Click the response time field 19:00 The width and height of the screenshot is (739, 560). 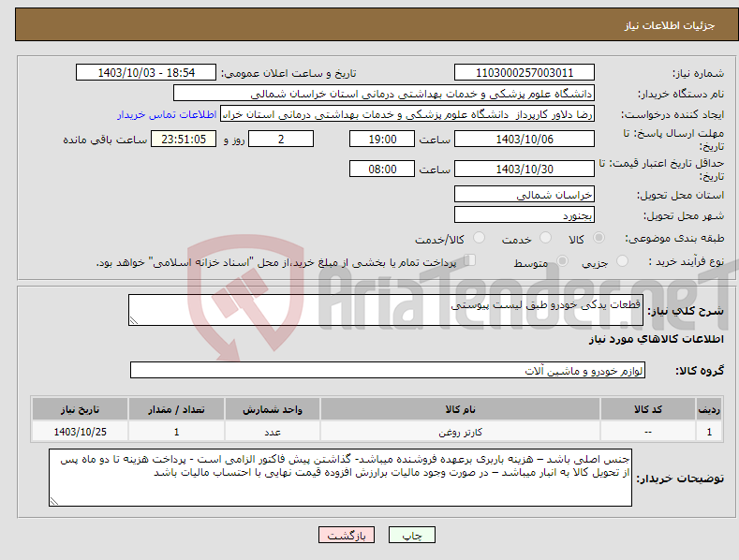(x=382, y=139)
